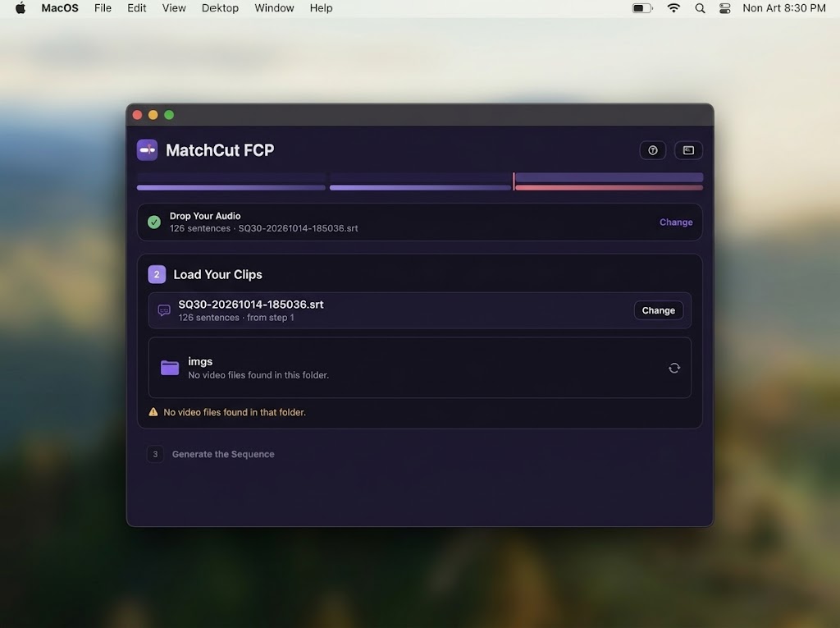Image resolution: width=840 pixels, height=628 pixels.
Task: Open the View menu
Action: pos(174,8)
